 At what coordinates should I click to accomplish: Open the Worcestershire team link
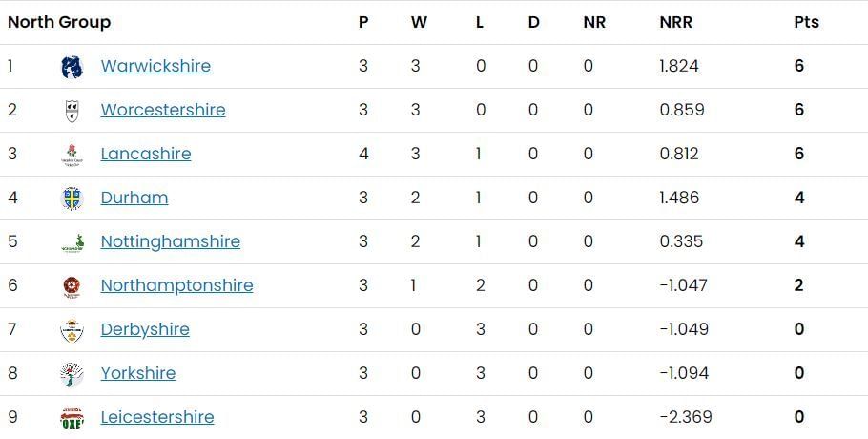tap(163, 110)
